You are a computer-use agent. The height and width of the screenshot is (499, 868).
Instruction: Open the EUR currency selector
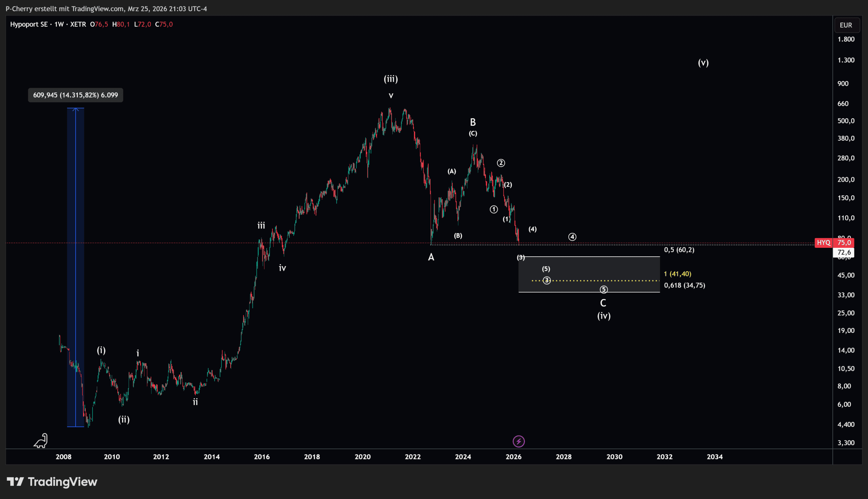coord(846,25)
